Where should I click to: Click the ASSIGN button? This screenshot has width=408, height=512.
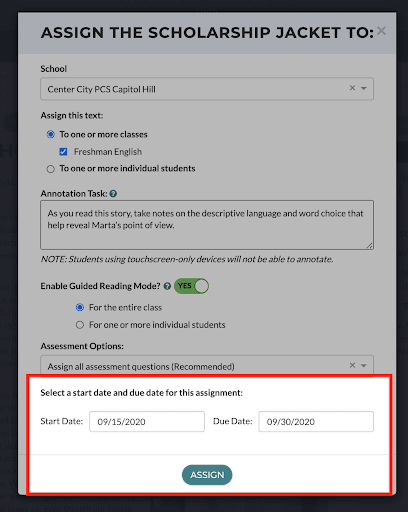(207, 475)
